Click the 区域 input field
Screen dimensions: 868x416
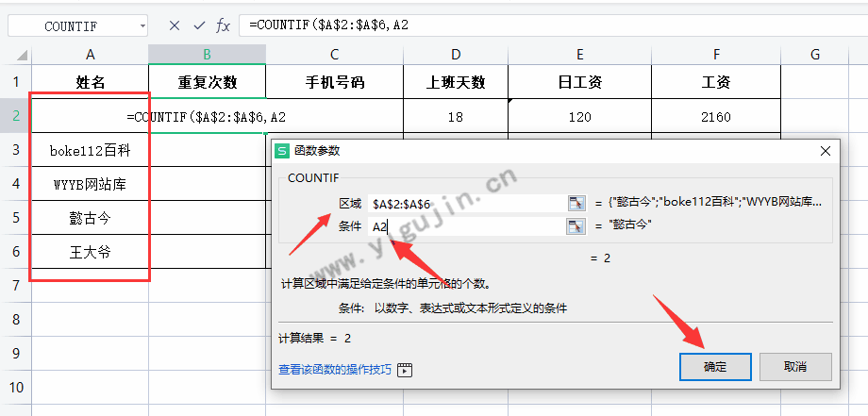point(466,203)
